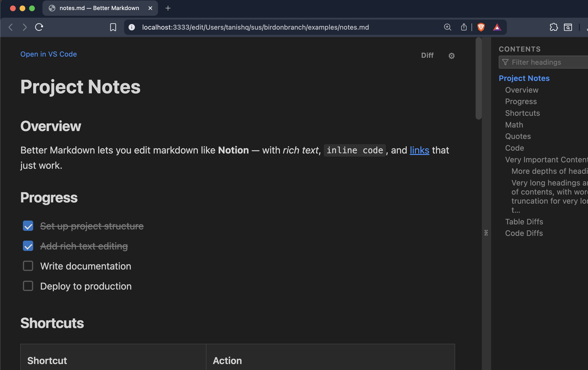The height and width of the screenshot is (370, 588).
Task: Check the Write documentation checkbox
Action: point(28,266)
